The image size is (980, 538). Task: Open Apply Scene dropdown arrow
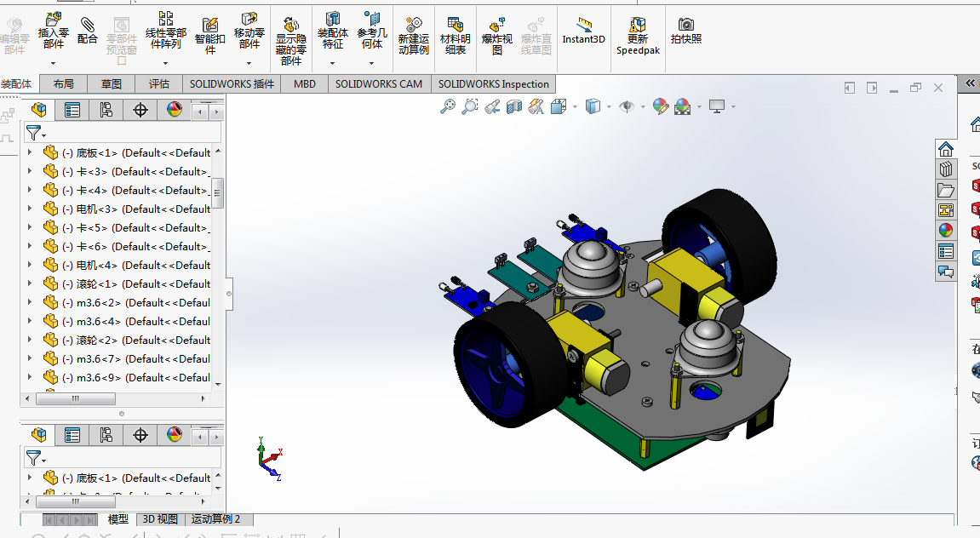[699, 107]
